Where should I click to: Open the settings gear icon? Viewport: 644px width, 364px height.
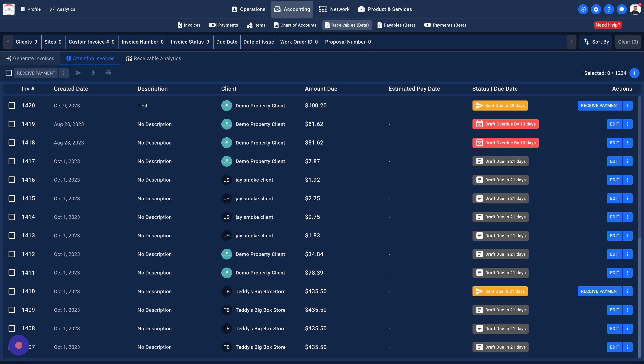click(596, 9)
